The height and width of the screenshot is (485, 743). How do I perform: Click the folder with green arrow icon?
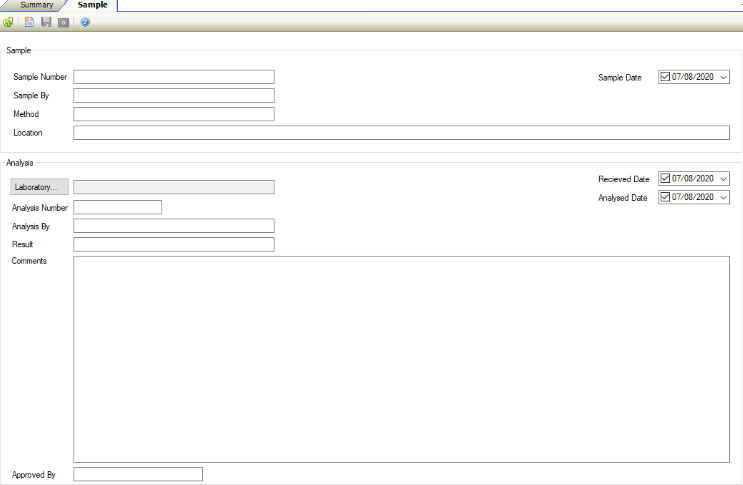[8, 22]
